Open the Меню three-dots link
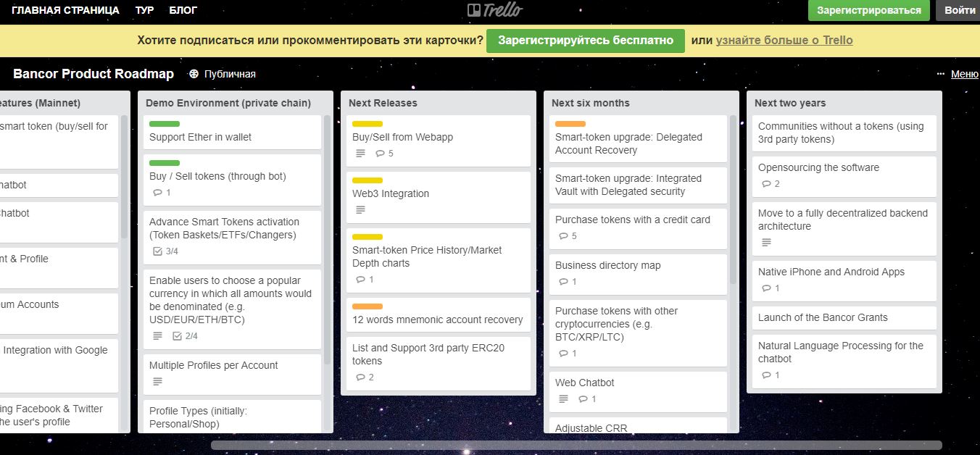This screenshot has height=455, width=980. click(x=958, y=74)
